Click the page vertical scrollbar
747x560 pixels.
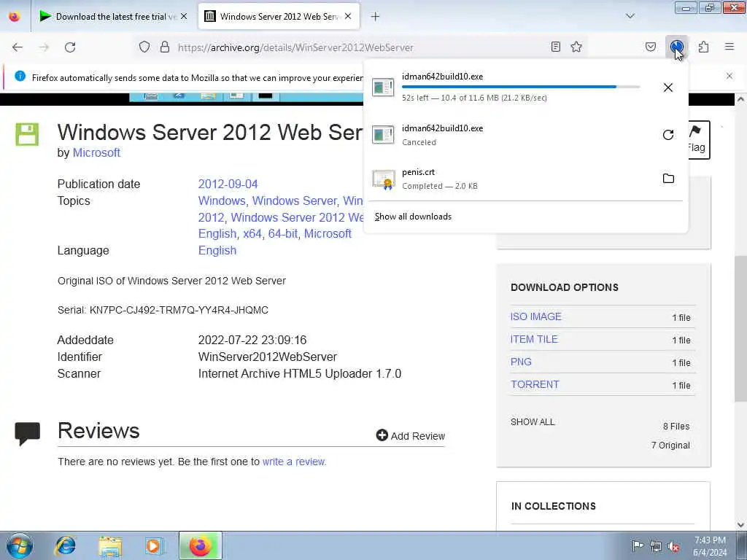740,329
